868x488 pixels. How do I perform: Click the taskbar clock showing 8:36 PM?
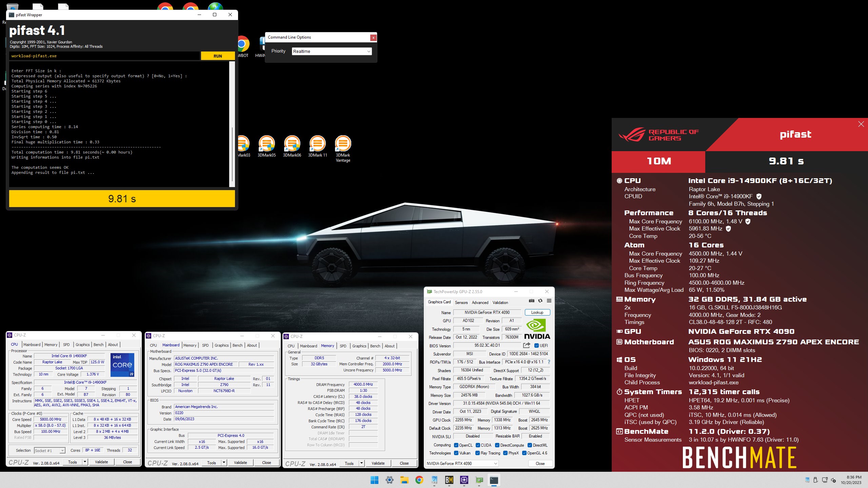point(851,480)
